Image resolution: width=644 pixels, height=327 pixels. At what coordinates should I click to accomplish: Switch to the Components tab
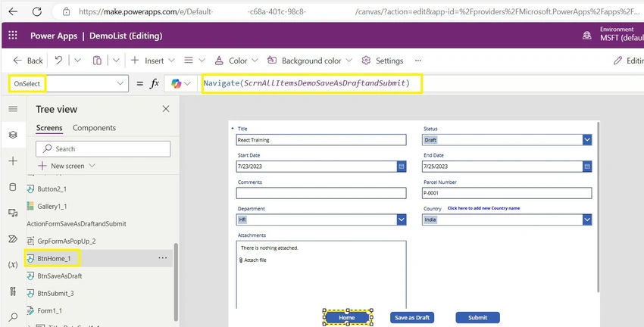coord(94,128)
